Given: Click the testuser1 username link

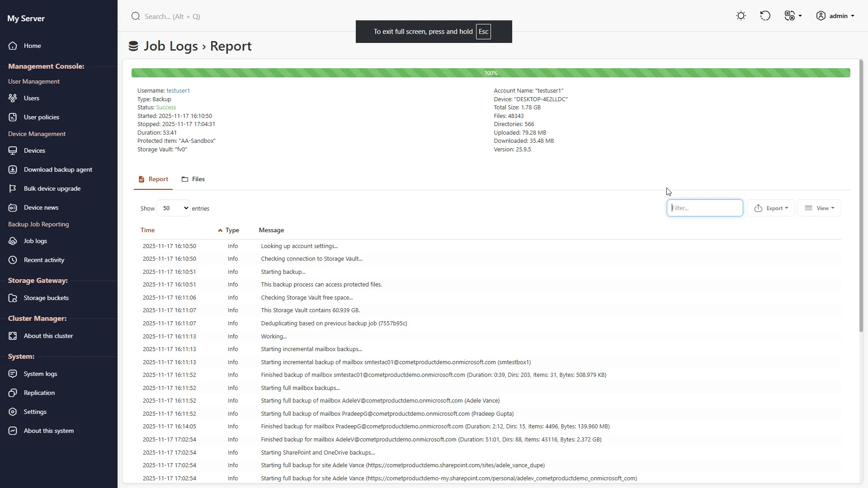Looking at the screenshot, I should [x=178, y=91].
